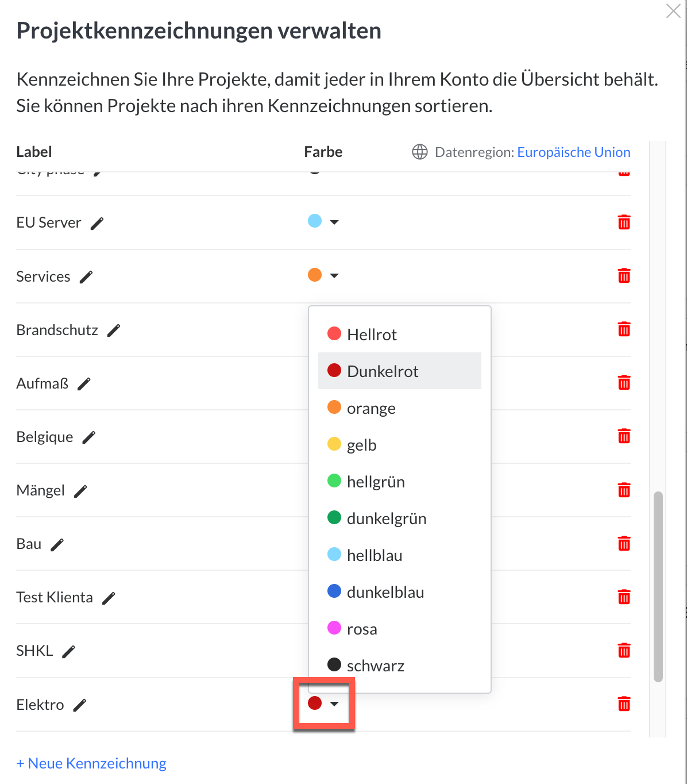Open Europäische Union data region link
Viewport: 687px width, 784px height.
[x=574, y=152]
